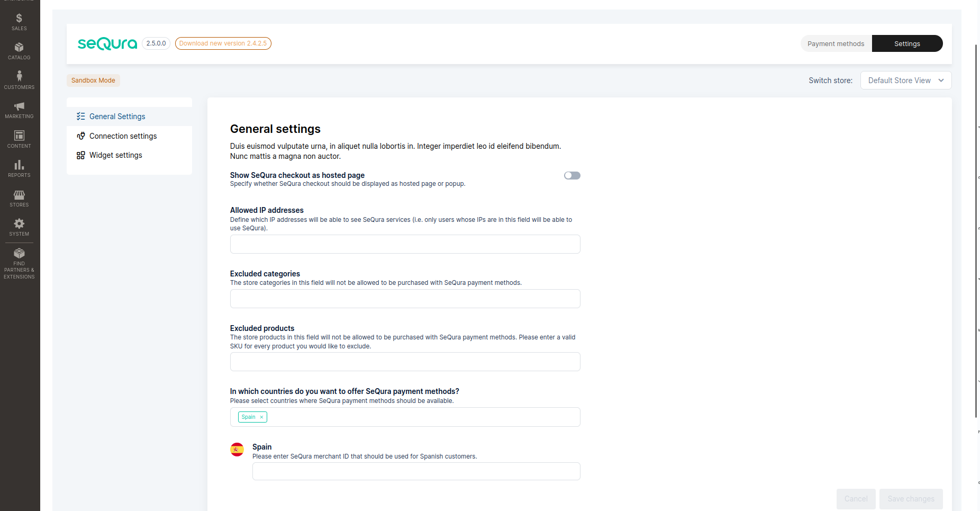The width and height of the screenshot is (980, 511).
Task: Click the Connection settings plug icon
Action: pos(80,136)
